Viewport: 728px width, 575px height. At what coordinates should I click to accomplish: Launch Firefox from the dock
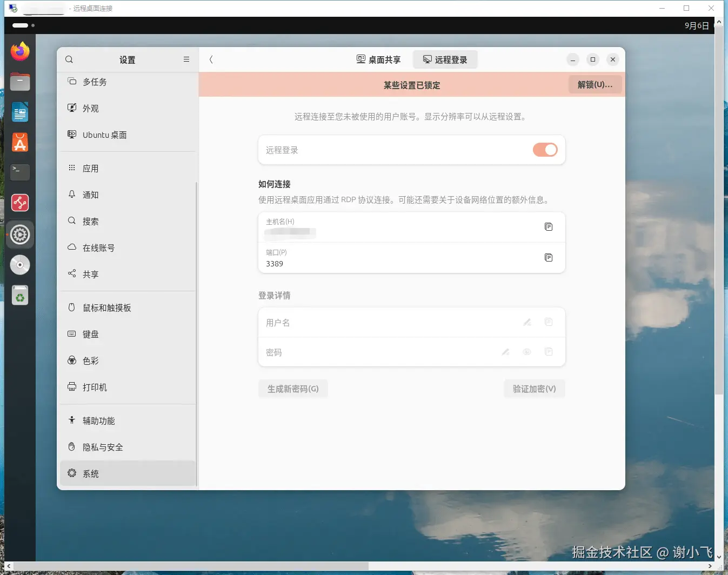pyautogui.click(x=19, y=51)
